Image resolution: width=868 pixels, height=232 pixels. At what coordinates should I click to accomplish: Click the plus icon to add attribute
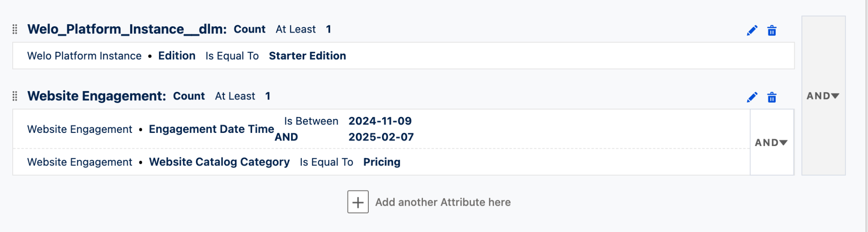pyautogui.click(x=358, y=202)
